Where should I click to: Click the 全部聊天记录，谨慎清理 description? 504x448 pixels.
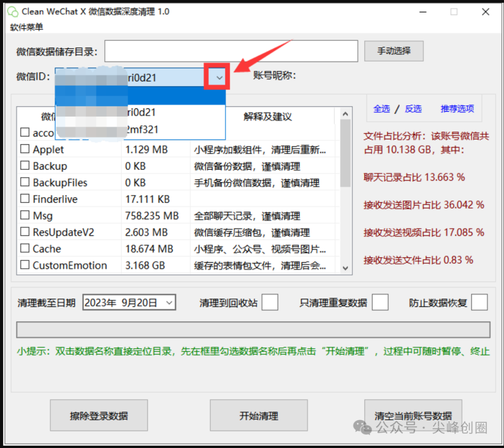247,216
